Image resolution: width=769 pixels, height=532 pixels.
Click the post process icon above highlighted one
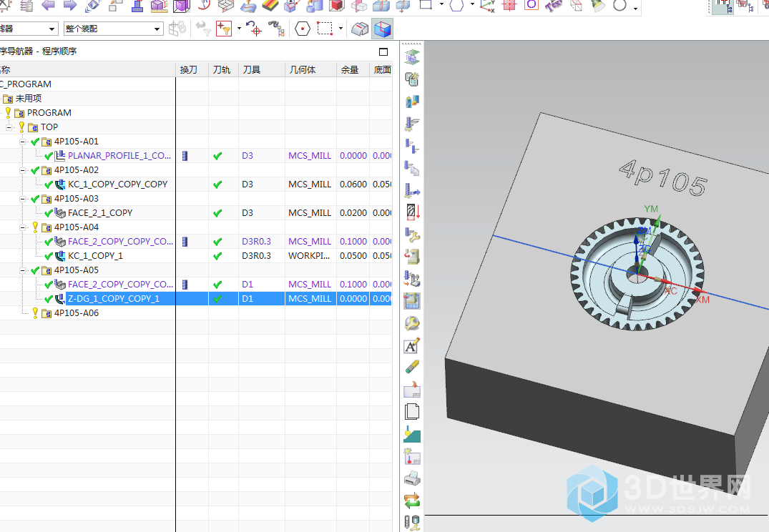412,279
